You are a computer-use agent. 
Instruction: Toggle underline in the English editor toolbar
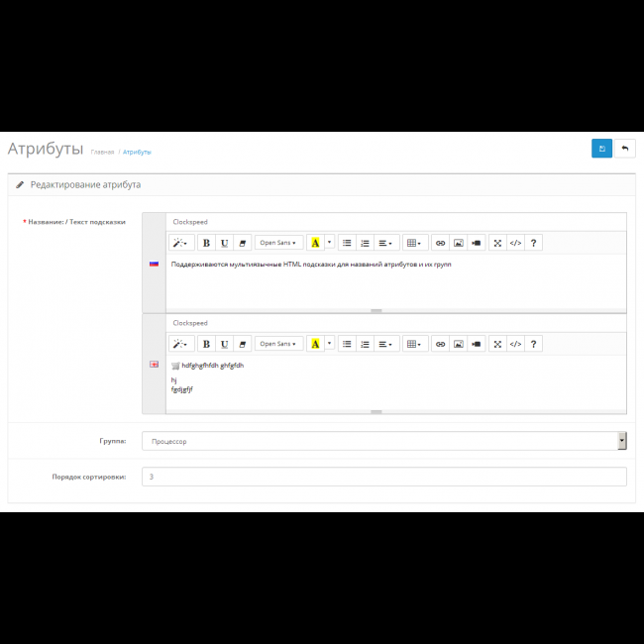225,344
